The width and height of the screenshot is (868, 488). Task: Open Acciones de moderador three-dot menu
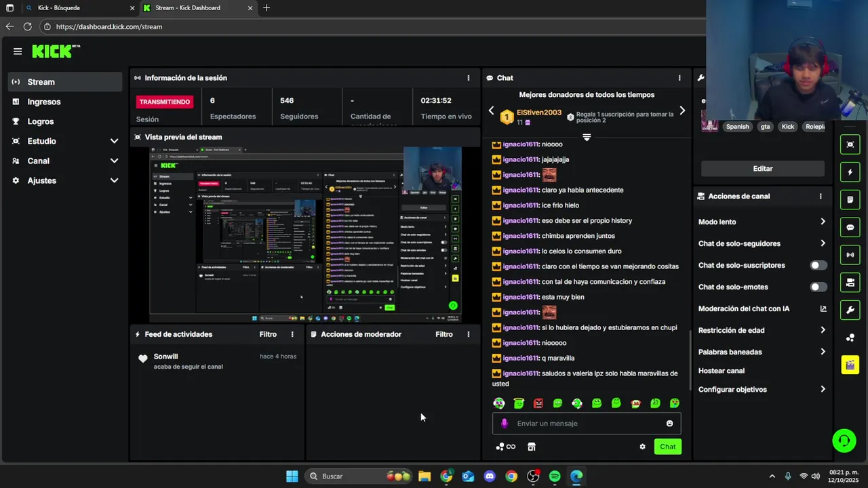[468, 334]
